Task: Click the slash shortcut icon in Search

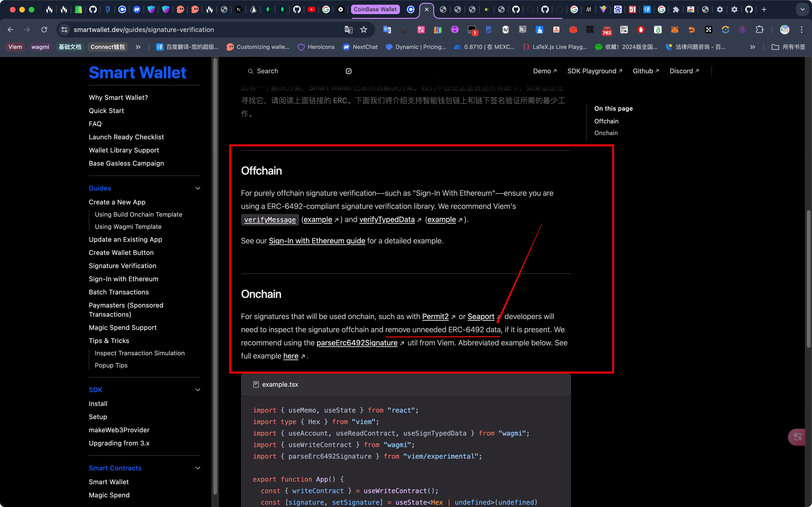Action: point(348,71)
